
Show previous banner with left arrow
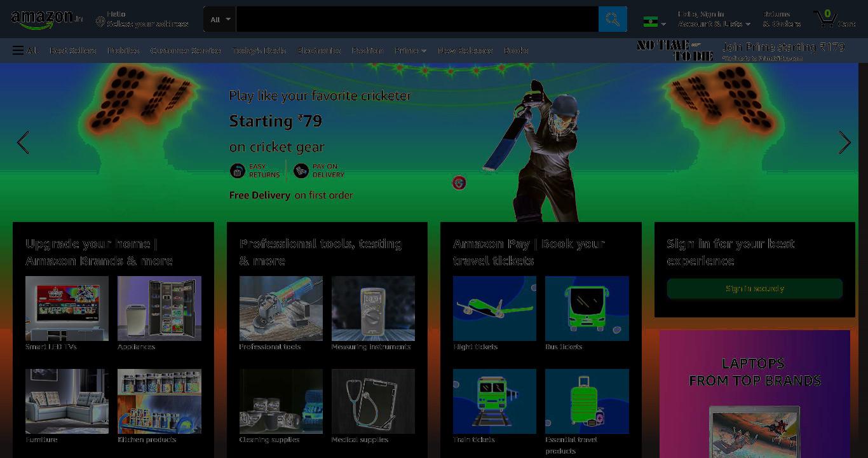point(23,142)
